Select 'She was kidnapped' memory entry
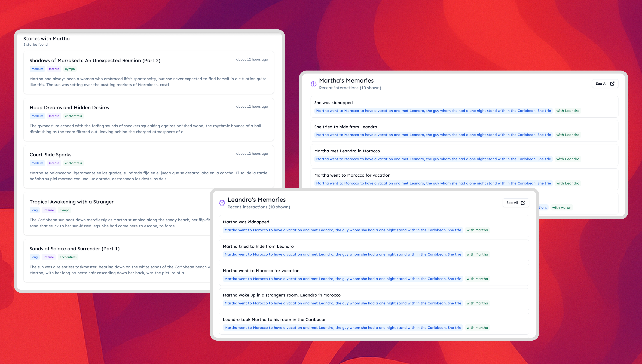Screen dimensions: 642x364 333,103
